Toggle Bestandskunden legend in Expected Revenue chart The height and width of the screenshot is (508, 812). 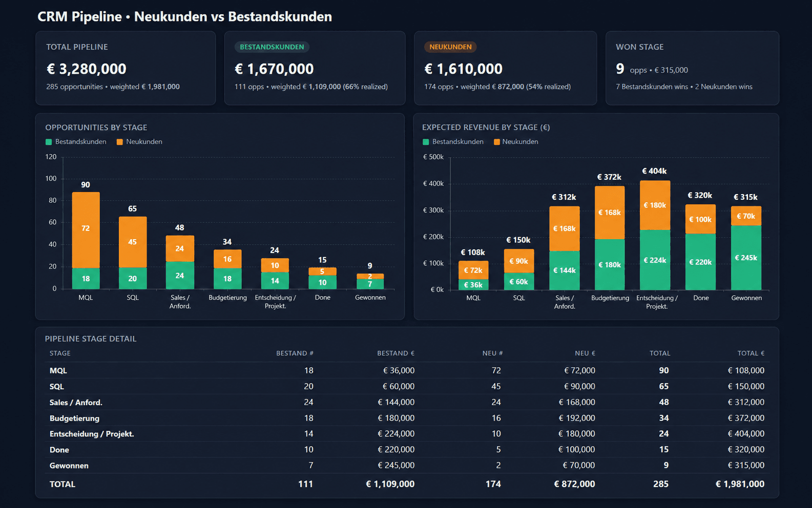[x=453, y=142]
